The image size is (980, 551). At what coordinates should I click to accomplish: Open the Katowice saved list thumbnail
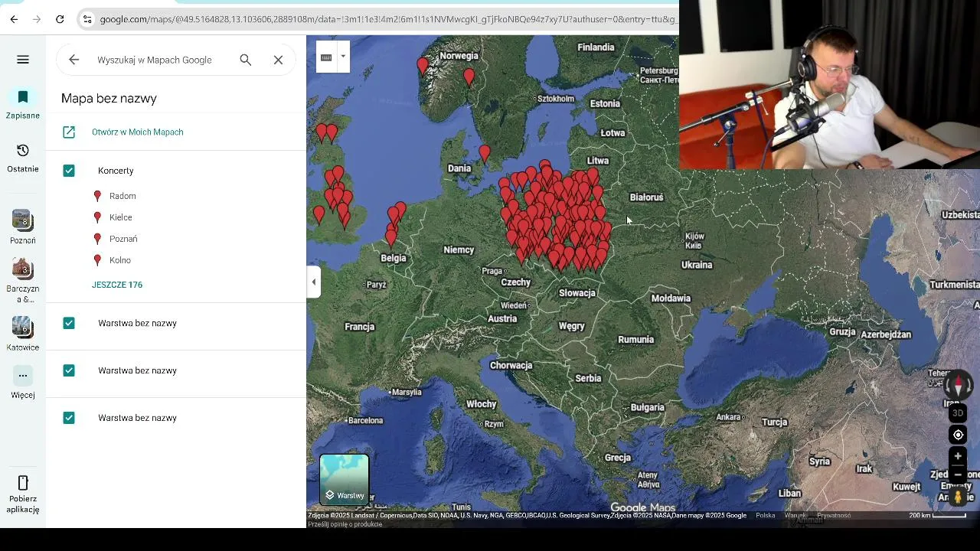pyautogui.click(x=23, y=334)
